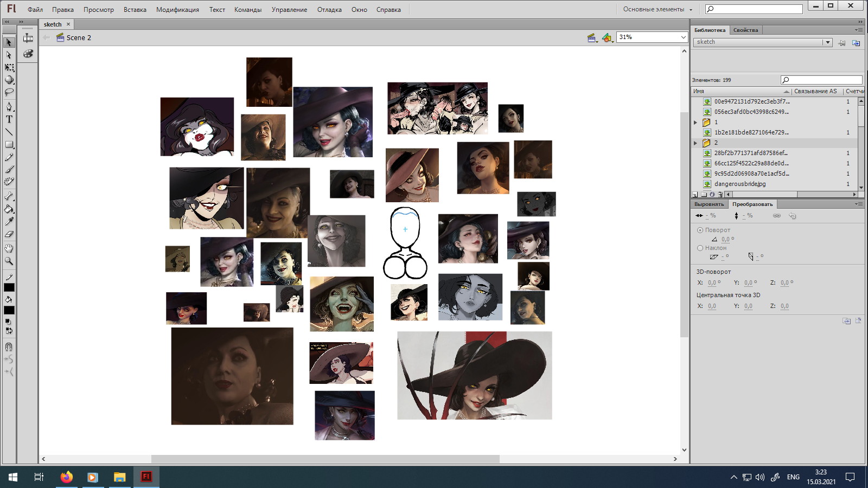
Task: Pick the 3D Rotation tool
Action: coord(9,80)
